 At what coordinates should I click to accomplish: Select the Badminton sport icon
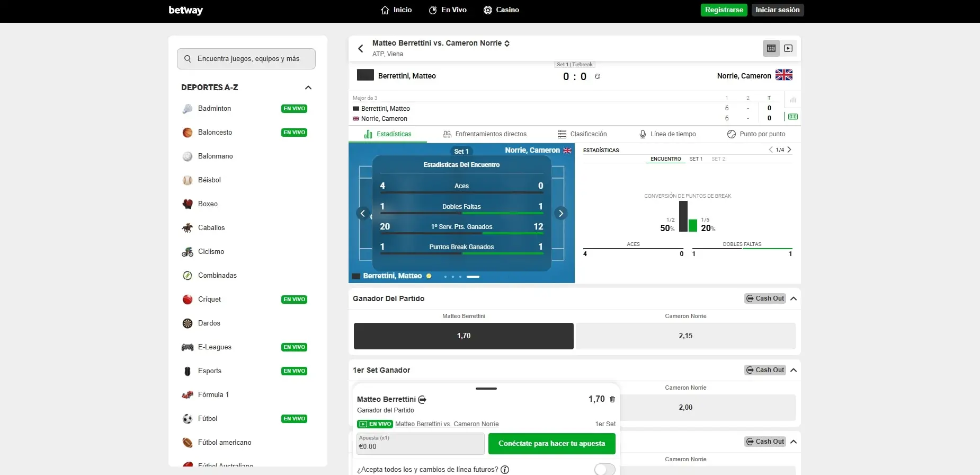click(188, 109)
